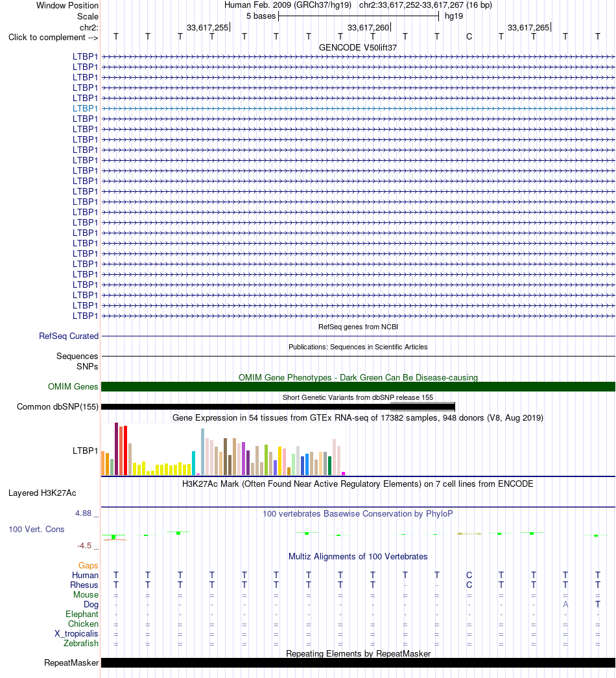Click the C base in the Human row

(x=469, y=575)
